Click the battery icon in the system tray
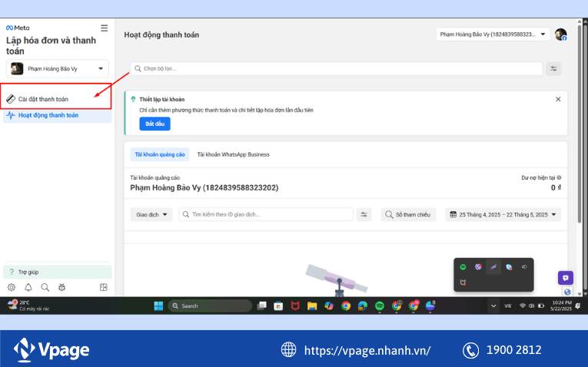This screenshot has width=588, height=367. coord(541,306)
